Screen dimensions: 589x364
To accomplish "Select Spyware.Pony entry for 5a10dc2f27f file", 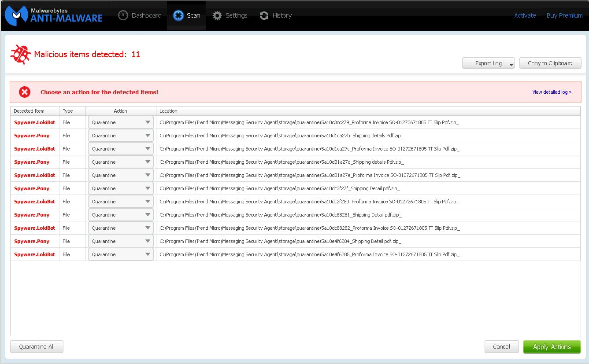I will 32,188.
